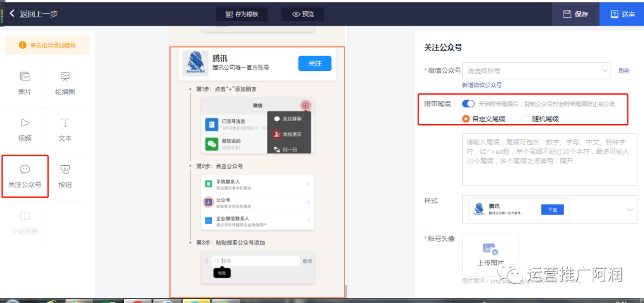
Task: Click 第2步：点击公众号 heading
Action: coord(219,166)
